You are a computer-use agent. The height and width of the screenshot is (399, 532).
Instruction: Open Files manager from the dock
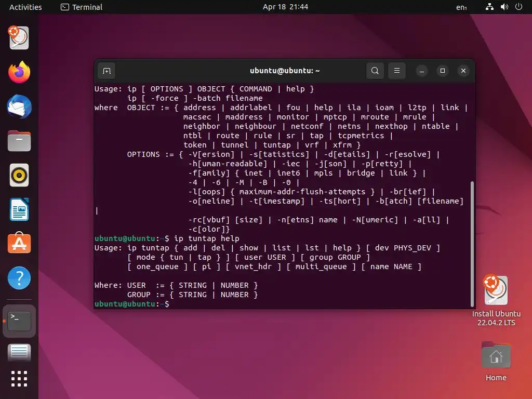[19, 141]
